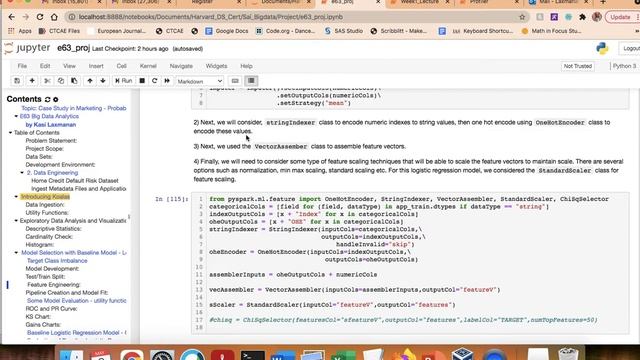640x360 pixels.
Task: Restart the kernel
Action: click(x=154, y=81)
